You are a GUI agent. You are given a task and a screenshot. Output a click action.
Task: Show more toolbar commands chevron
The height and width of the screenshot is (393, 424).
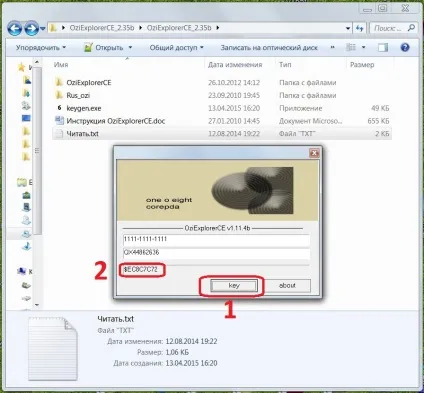click(x=332, y=47)
